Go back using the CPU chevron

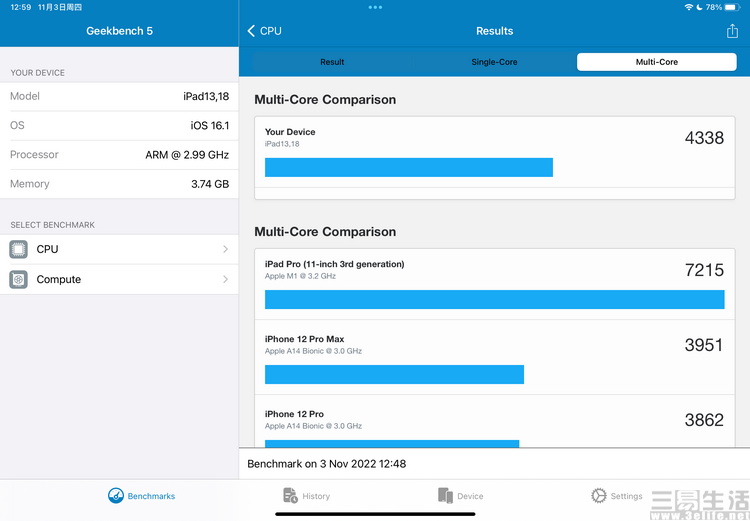pos(265,31)
